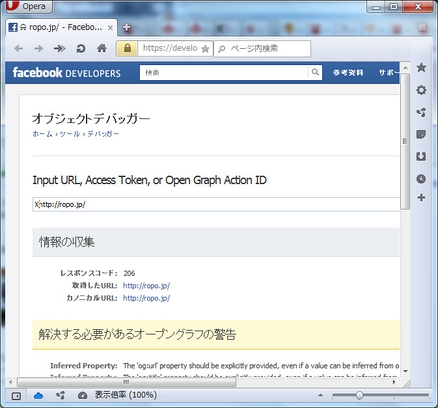This screenshot has height=408, width=438.
Task: Follow the ホーム breadcrumb link
Action: click(42, 134)
